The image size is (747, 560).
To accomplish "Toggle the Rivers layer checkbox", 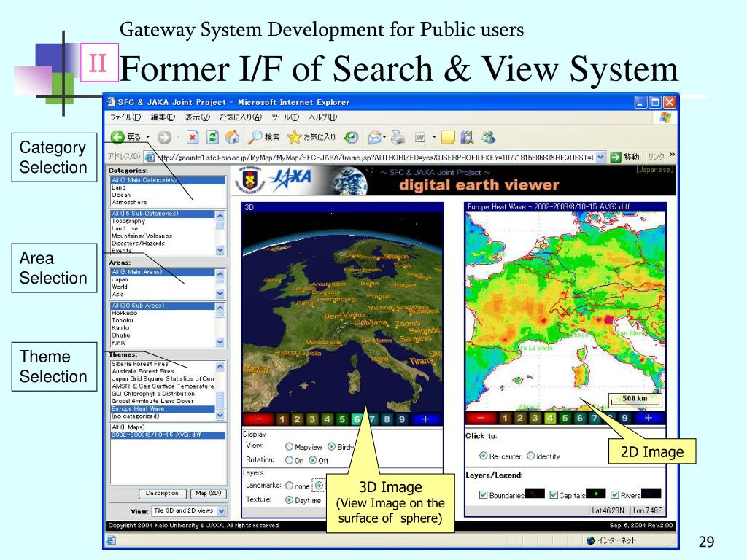I will click(x=615, y=495).
